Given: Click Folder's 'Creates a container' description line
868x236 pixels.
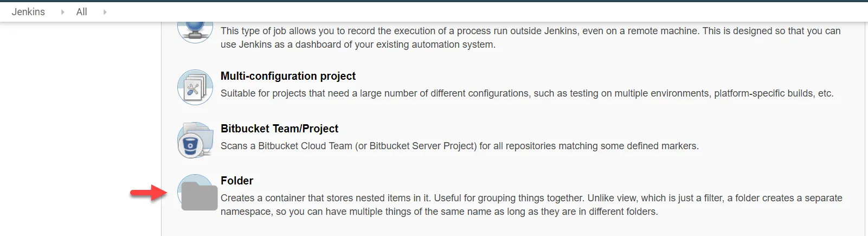Looking at the screenshot, I should point(531,198).
